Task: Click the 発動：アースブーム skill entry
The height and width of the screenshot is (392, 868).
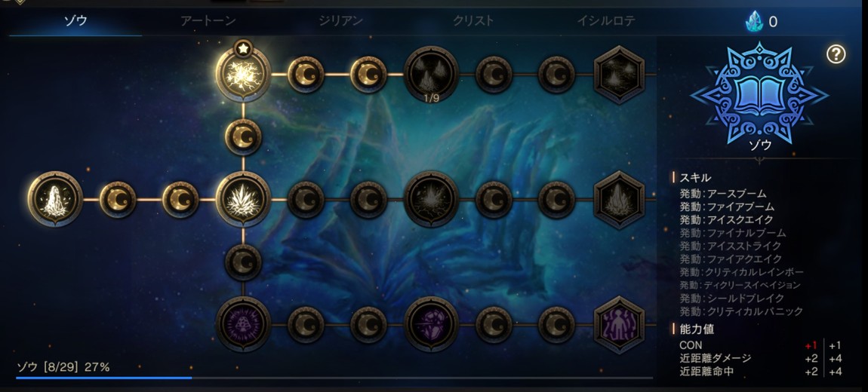Action: pyautogui.click(x=723, y=194)
